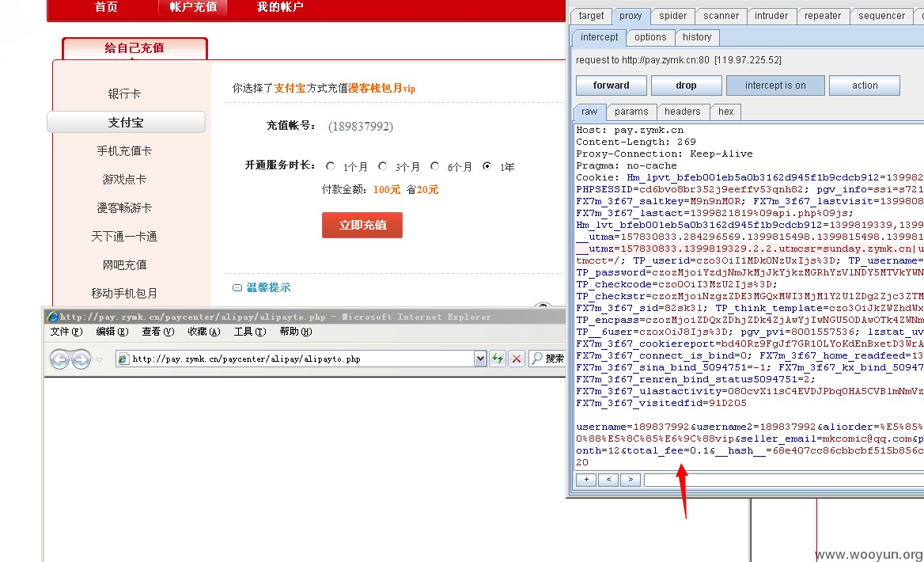Click the Content-Length: 269 header line
This screenshot has width=924, height=562.
point(636,142)
